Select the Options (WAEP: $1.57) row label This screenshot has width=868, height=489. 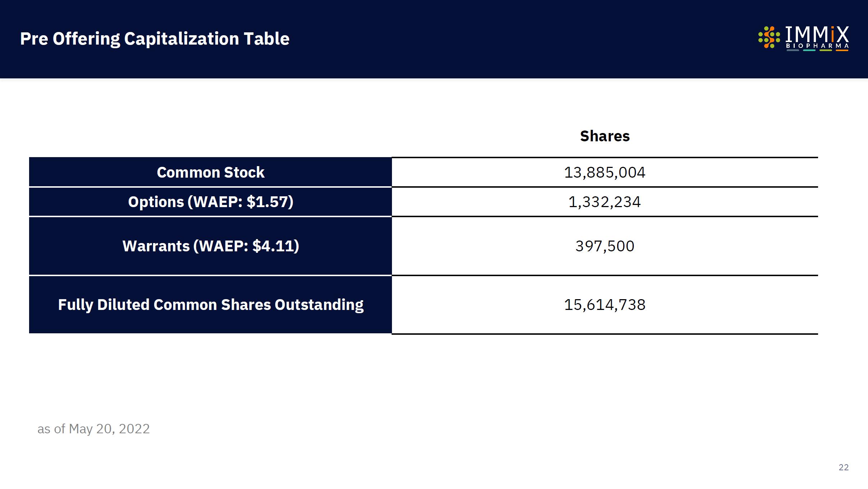click(211, 202)
